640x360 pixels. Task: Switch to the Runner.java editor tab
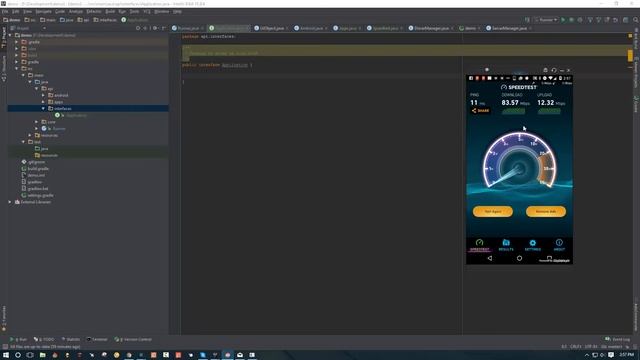click(188, 28)
